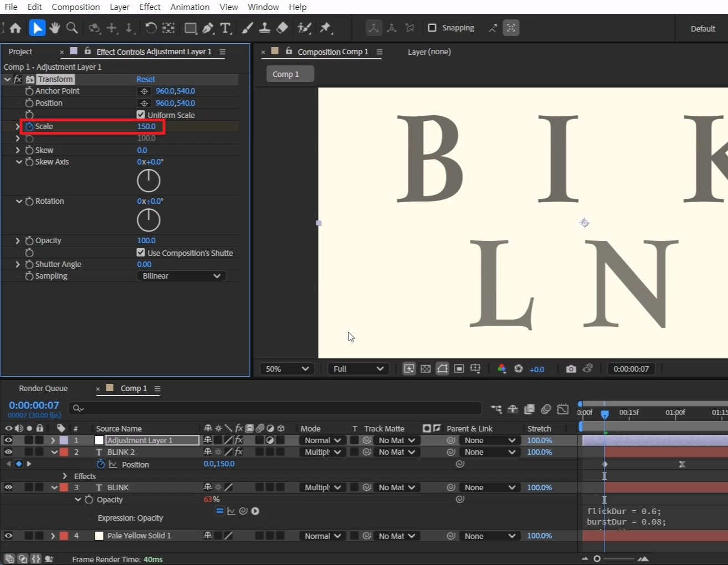The width and height of the screenshot is (728, 565).
Task: Click the Position keyframe diamond in timeline
Action: coord(604,464)
